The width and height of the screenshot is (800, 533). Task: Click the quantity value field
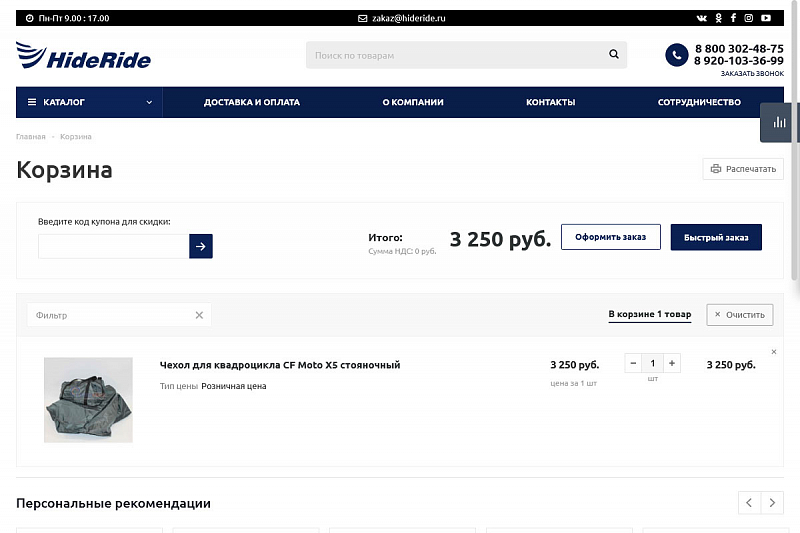(653, 363)
